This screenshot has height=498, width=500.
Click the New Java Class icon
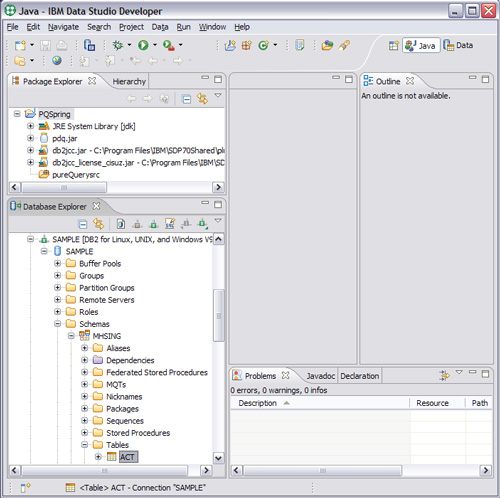coord(263,45)
